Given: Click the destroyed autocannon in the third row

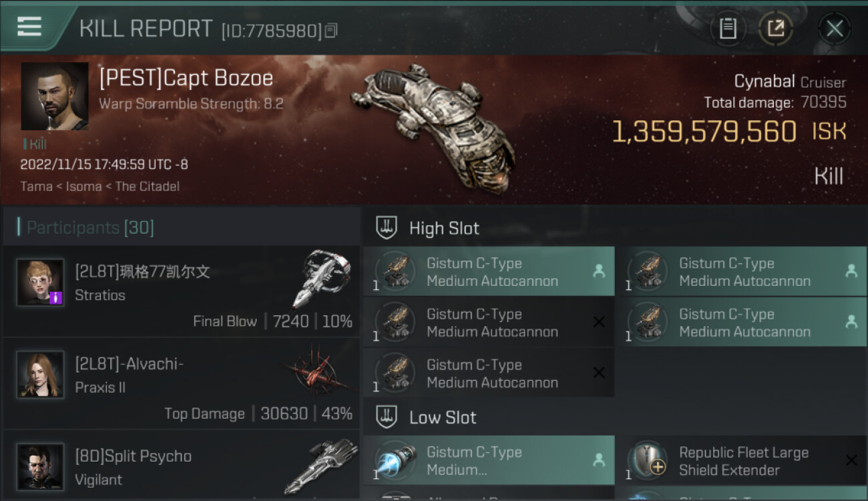Looking at the screenshot, I should click(x=489, y=373).
